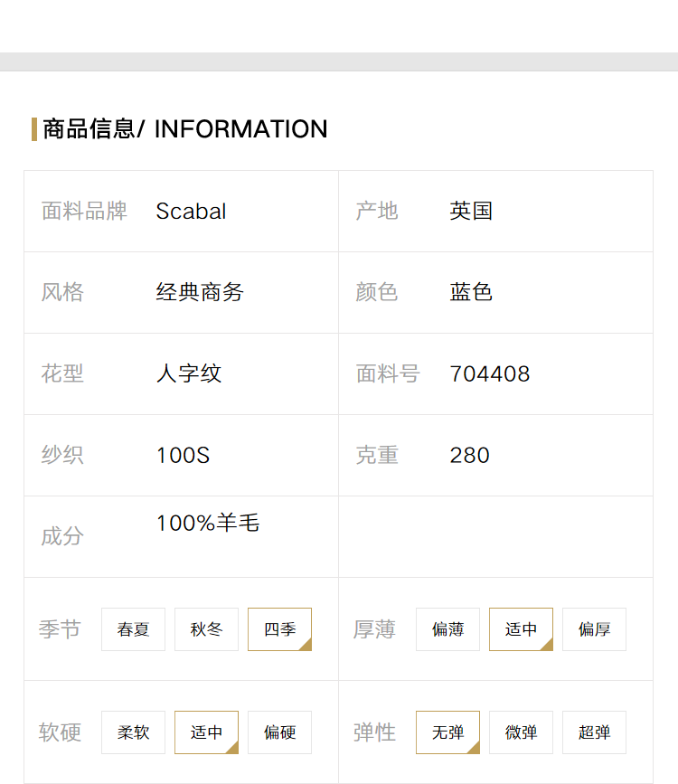Click the 英国 origin value
This screenshot has height=784, width=678.
(x=471, y=211)
